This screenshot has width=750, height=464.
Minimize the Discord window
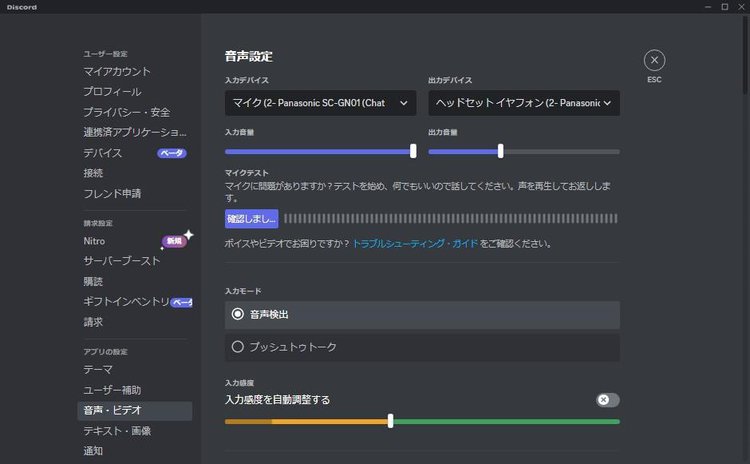tap(708, 7)
